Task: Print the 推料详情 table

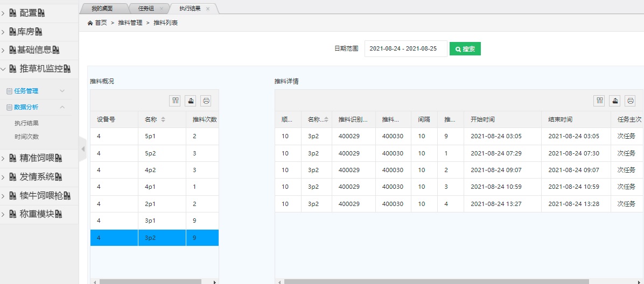Action: pyautogui.click(x=630, y=101)
